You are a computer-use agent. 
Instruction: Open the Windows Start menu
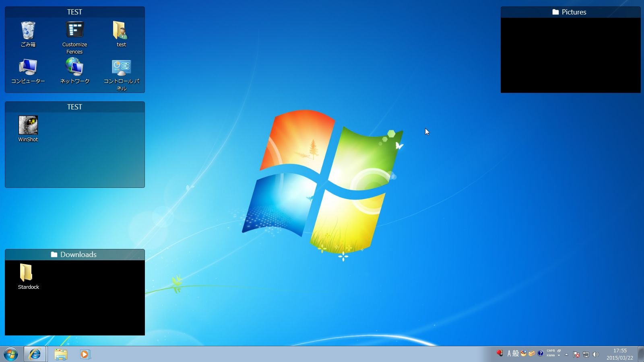(11, 354)
